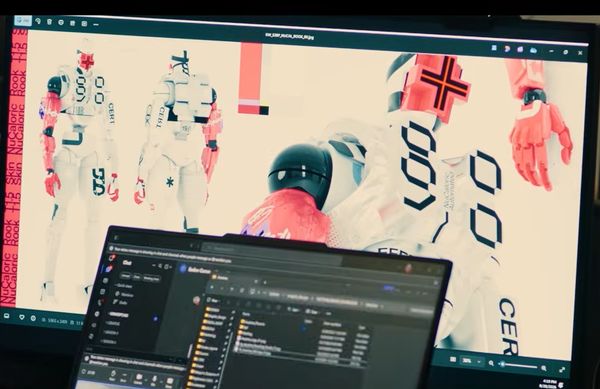The width and height of the screenshot is (600, 389).
Task: Zoom out with the minus magnifier icon
Action: point(491,363)
